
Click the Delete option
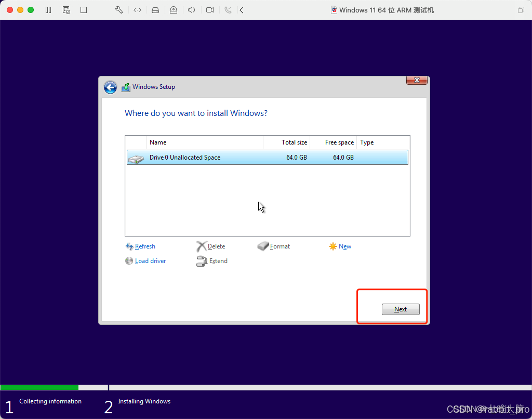[x=216, y=246]
